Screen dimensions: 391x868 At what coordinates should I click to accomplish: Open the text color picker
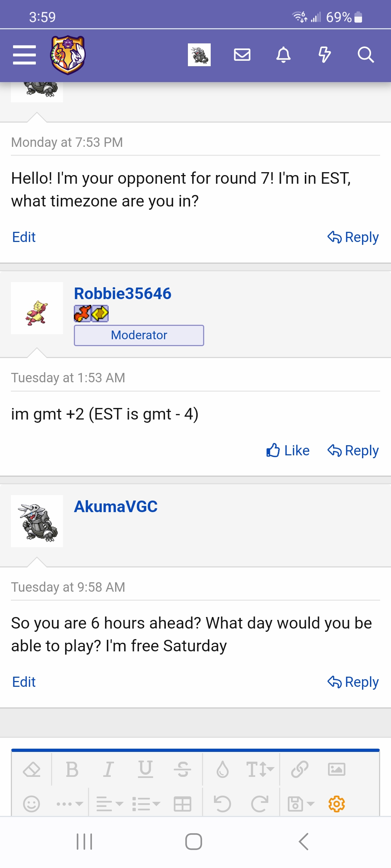[223, 769]
